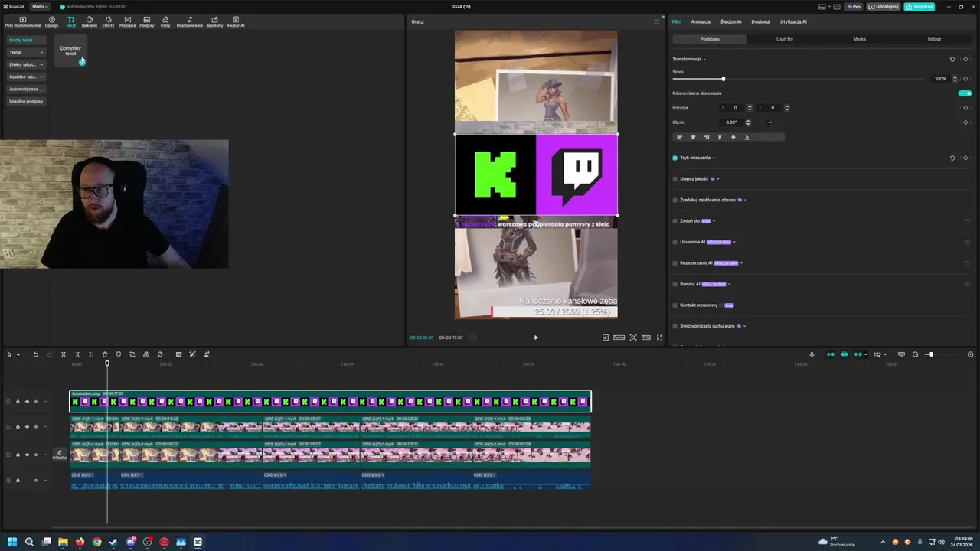
Task: Expand the Szablon tek... category
Action: coord(27,77)
